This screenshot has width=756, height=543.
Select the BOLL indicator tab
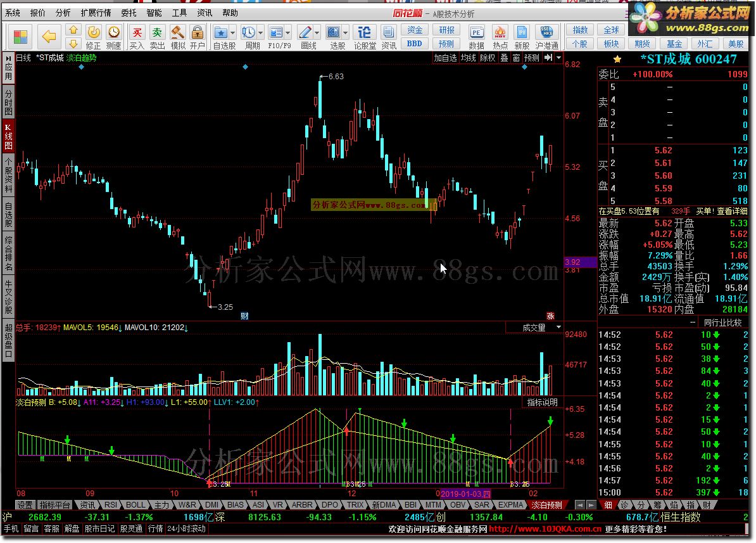coord(135,505)
